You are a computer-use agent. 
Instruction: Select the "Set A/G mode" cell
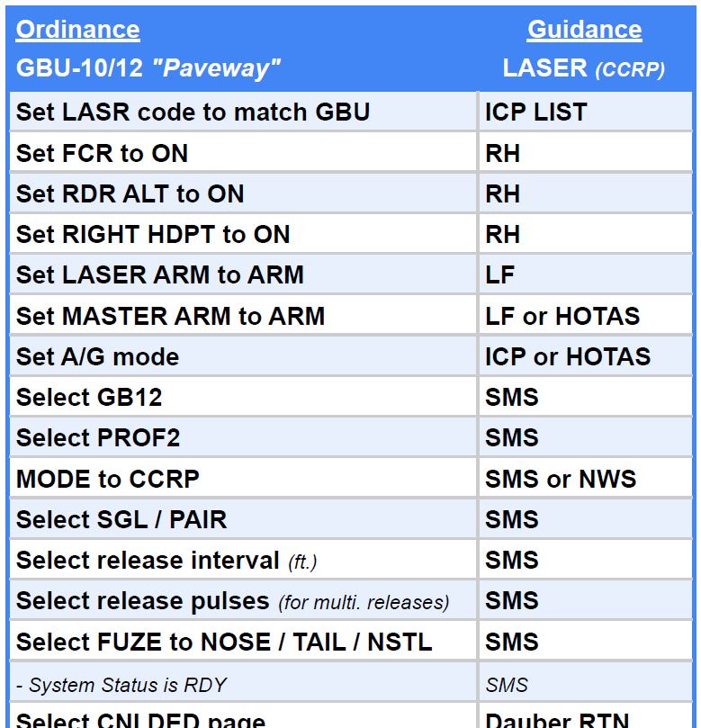[98, 357]
